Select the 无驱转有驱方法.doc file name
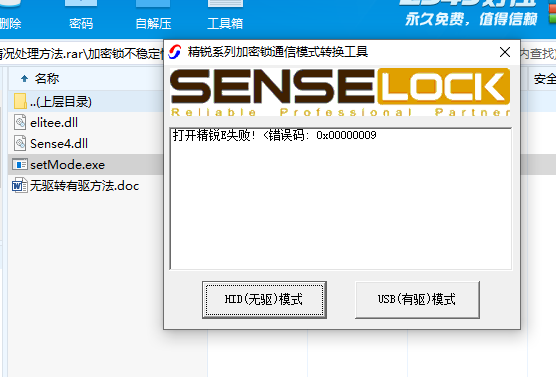The height and width of the screenshot is (377, 556). point(84,185)
